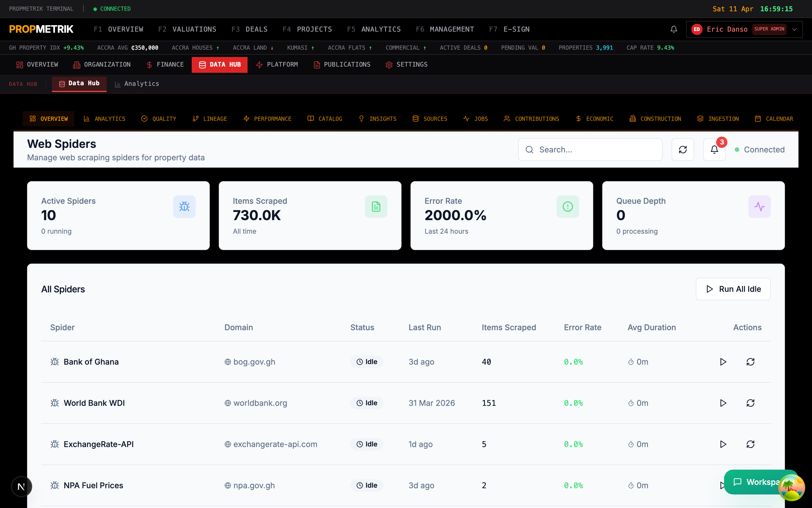
Task: Switch to the Finance section
Action: (x=165, y=65)
